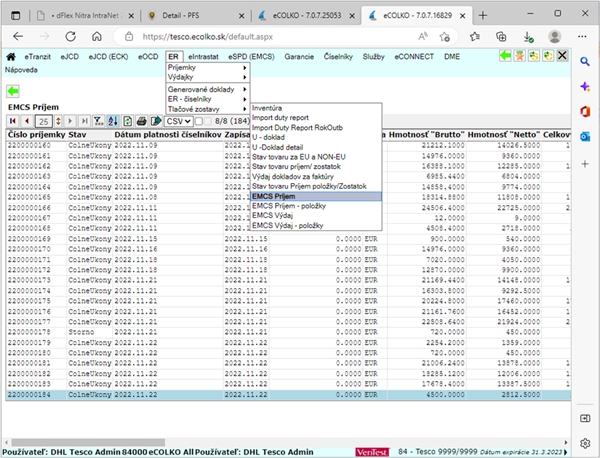Choose U - doklad menu entry
600x458 pixels.
316,137
